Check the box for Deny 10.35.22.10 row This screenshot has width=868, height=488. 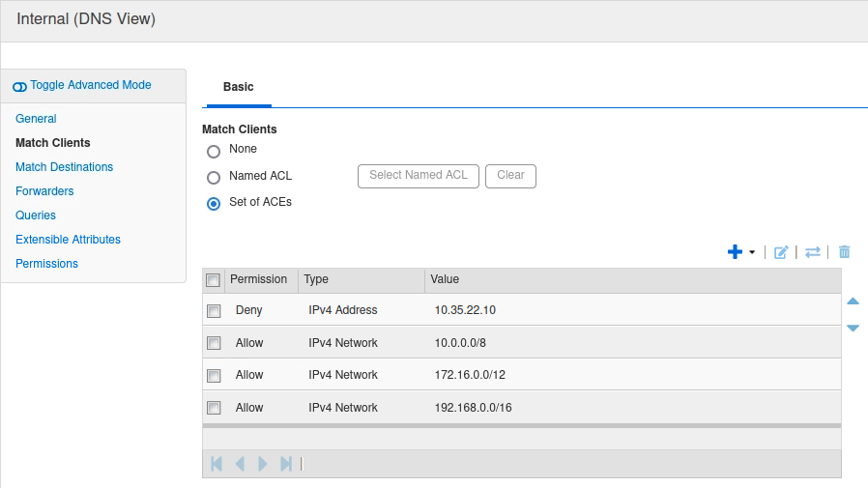(x=214, y=311)
